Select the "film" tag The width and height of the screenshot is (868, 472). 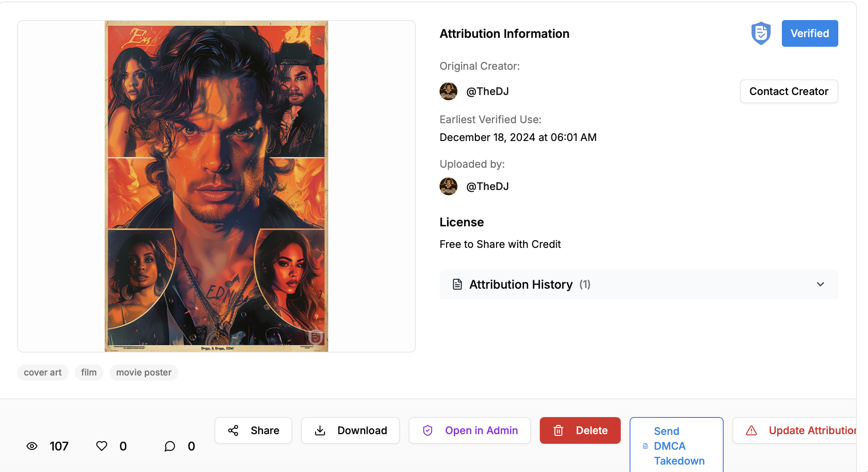[89, 372]
